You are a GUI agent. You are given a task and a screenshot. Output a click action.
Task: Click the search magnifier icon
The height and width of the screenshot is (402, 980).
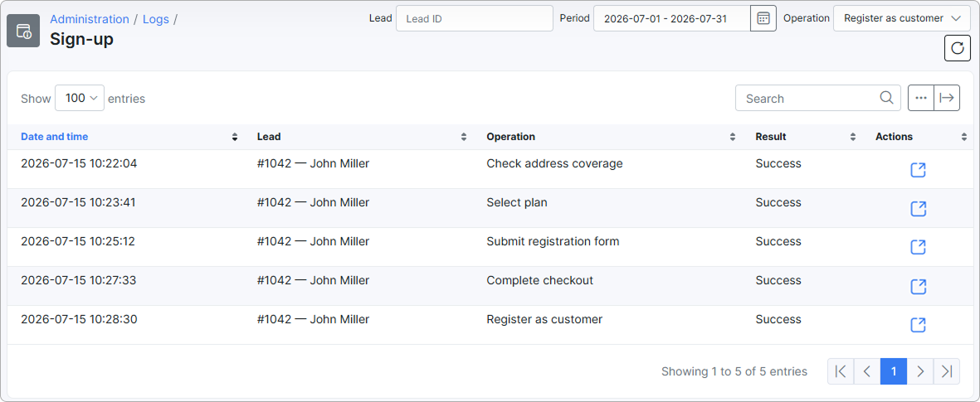point(886,97)
